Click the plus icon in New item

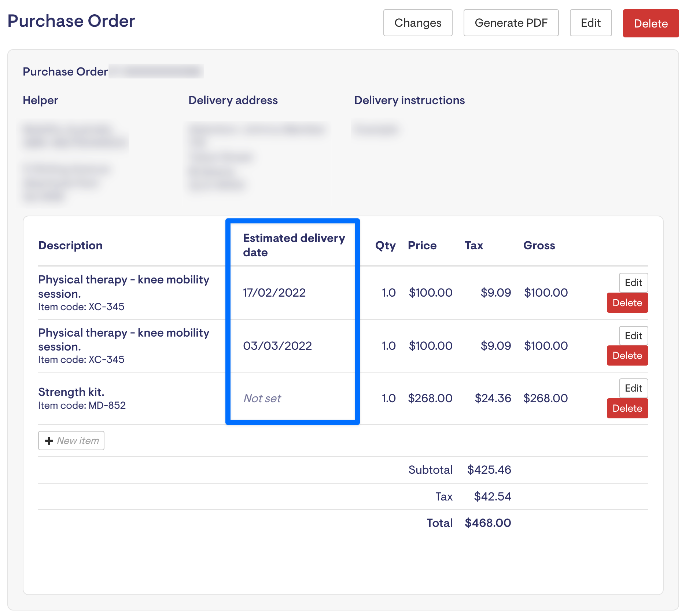(49, 440)
